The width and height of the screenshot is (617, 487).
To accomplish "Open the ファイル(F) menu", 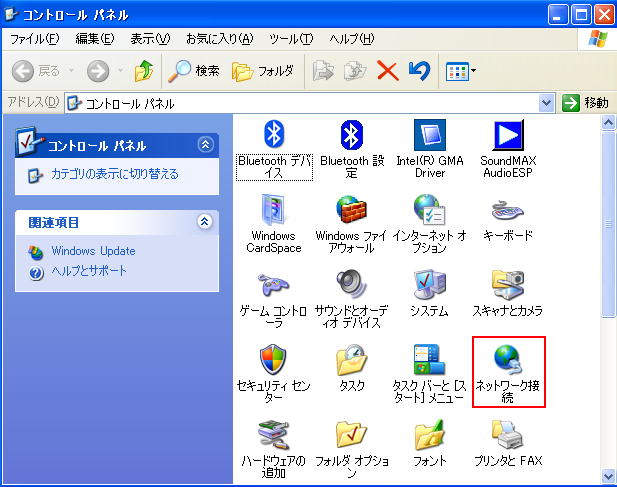I will click(x=35, y=39).
